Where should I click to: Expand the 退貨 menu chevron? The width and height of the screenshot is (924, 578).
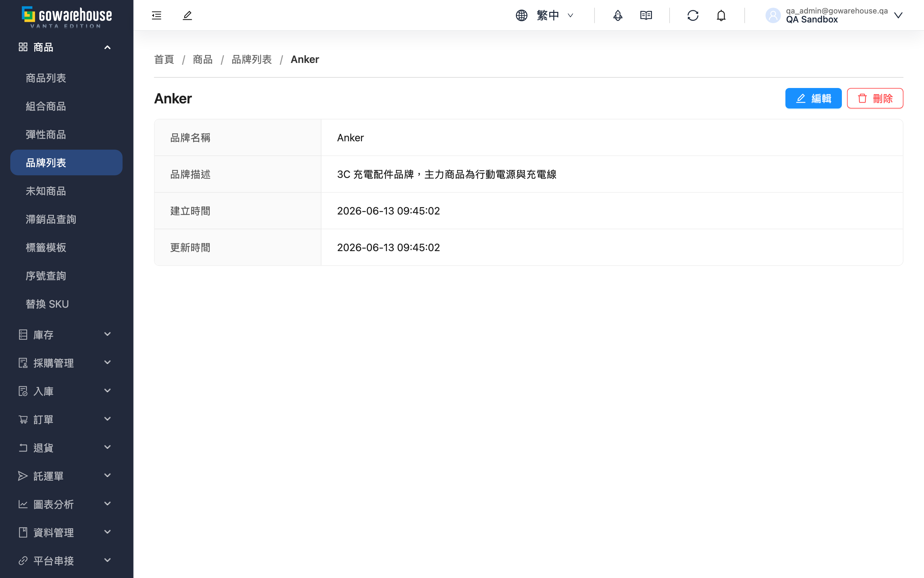pos(108,447)
